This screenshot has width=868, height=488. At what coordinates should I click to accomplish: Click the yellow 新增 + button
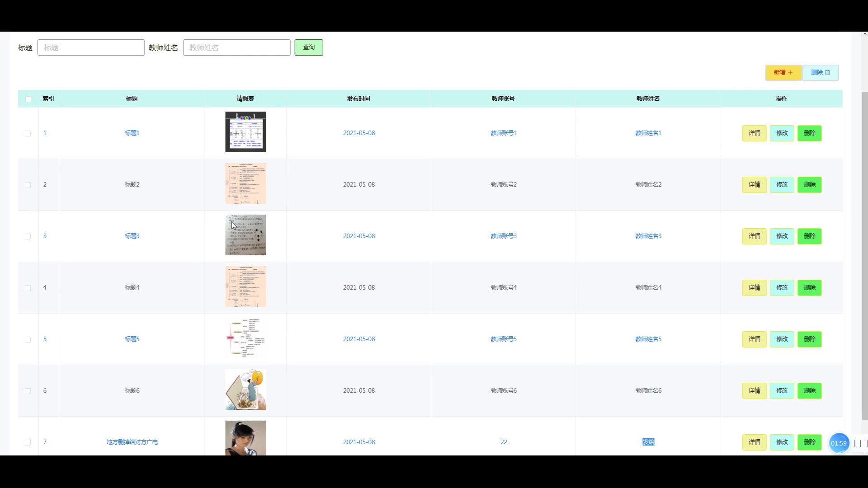pyautogui.click(x=783, y=72)
